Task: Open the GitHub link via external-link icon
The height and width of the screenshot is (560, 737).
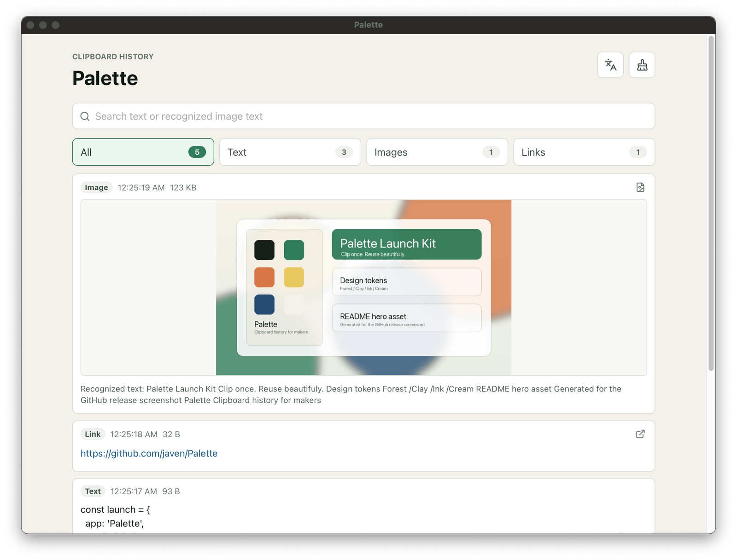Action: tap(640, 434)
